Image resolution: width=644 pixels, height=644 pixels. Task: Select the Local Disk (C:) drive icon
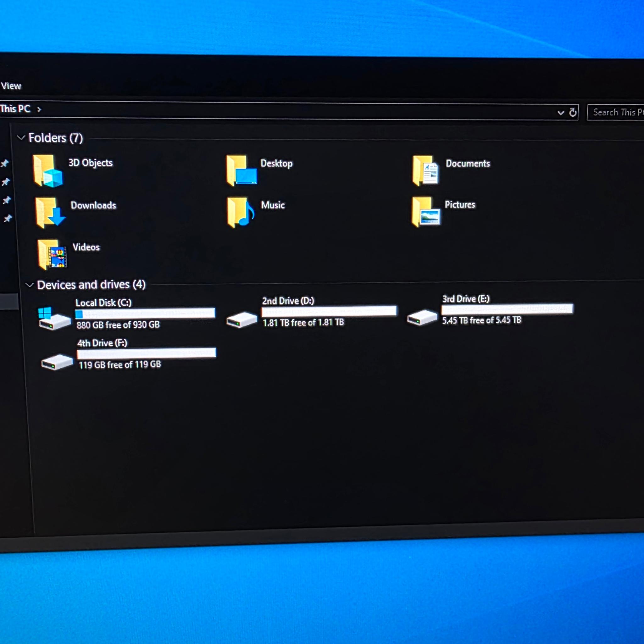(x=54, y=319)
